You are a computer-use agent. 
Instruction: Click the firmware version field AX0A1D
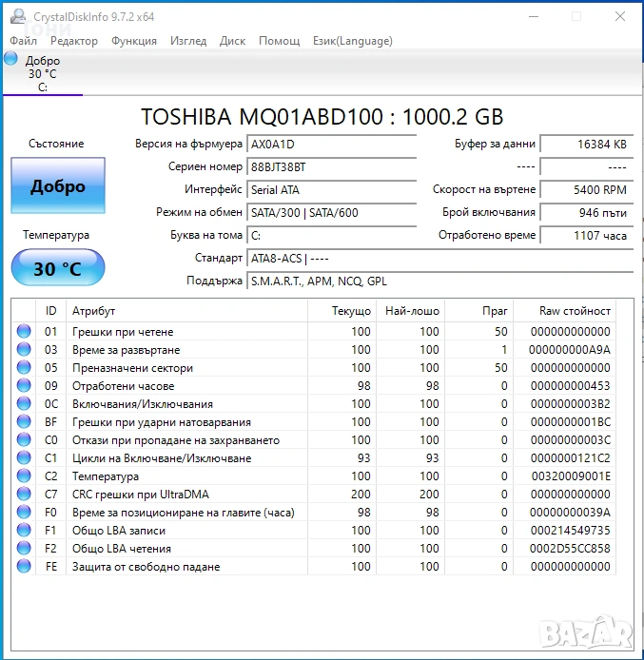331,144
